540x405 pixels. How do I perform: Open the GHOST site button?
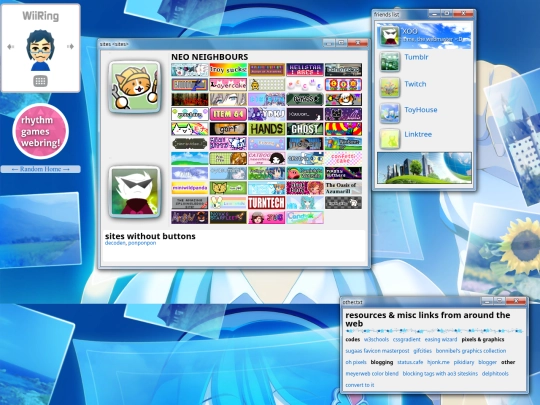pyautogui.click(x=305, y=129)
